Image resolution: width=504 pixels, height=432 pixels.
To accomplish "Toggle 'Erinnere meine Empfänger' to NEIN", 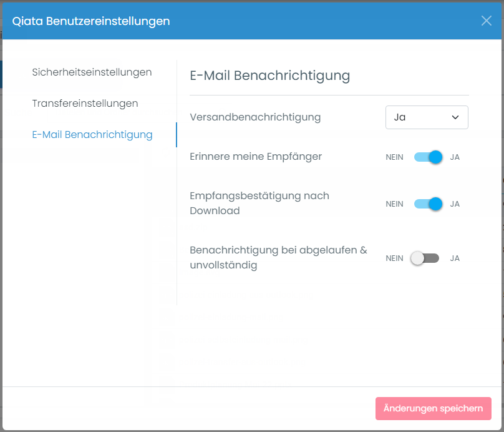I will pyautogui.click(x=427, y=157).
